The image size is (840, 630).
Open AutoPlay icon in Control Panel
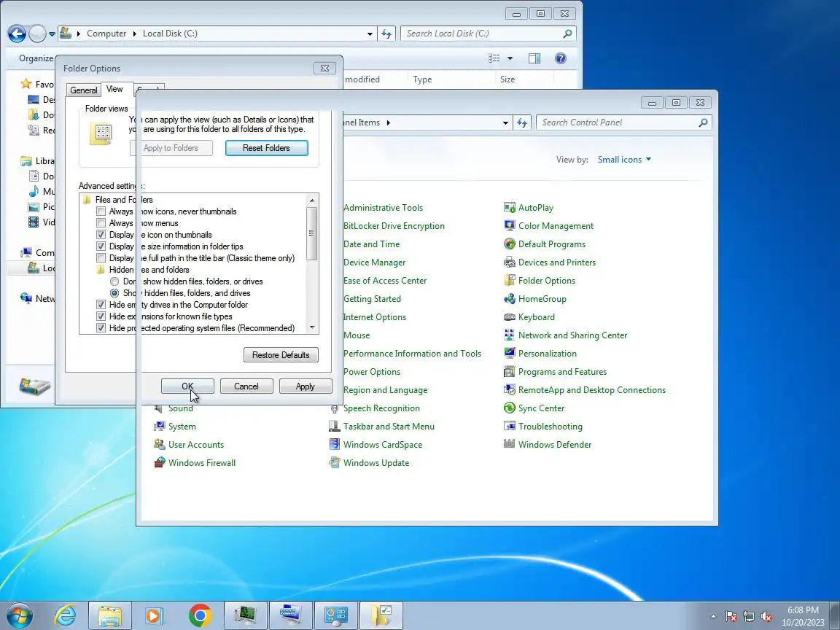[510, 208]
